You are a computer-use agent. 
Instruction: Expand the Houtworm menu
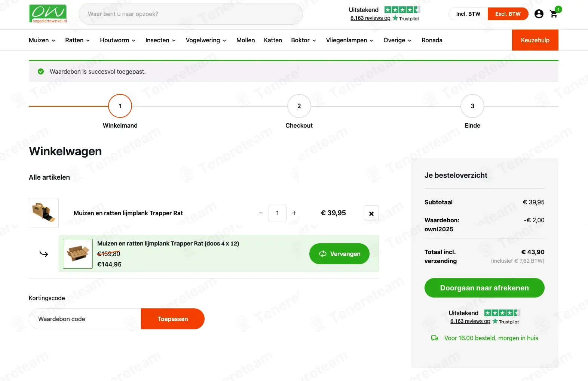117,40
